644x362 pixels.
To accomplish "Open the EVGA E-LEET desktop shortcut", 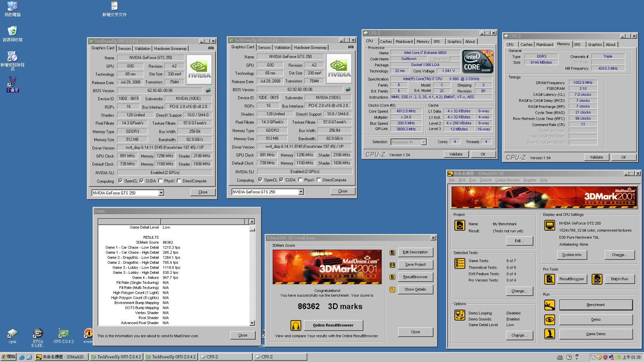I will coord(38,338).
